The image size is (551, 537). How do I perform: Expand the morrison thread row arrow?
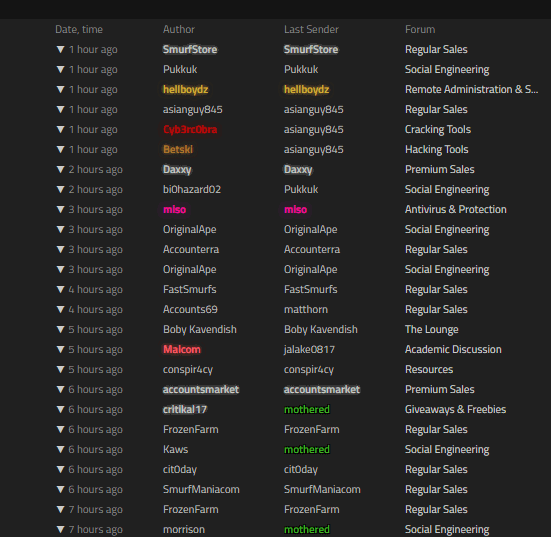[x=60, y=530]
